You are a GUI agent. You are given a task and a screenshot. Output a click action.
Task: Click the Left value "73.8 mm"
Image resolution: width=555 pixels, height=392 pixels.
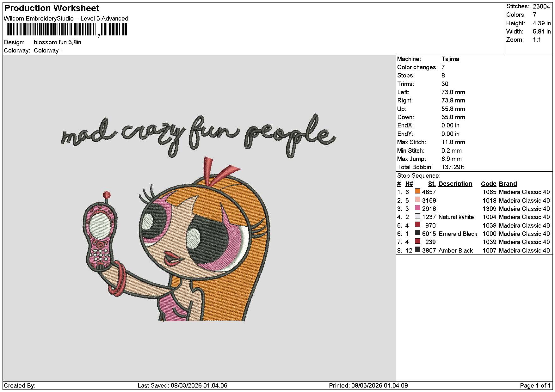tap(453, 92)
